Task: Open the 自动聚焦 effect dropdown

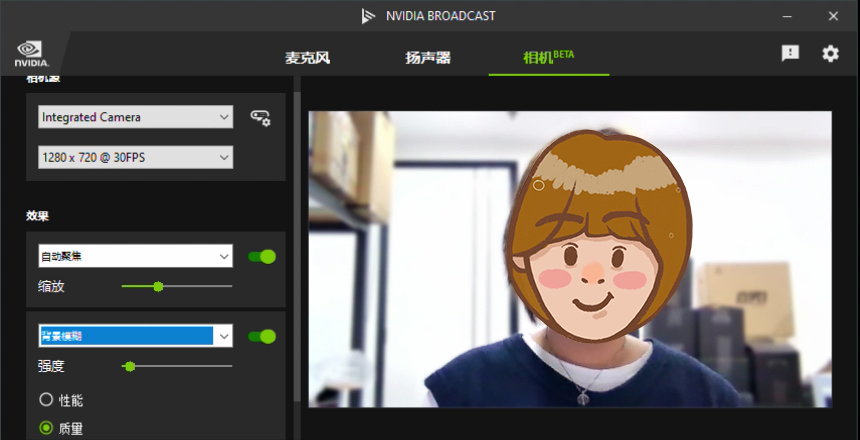Action: click(x=135, y=256)
